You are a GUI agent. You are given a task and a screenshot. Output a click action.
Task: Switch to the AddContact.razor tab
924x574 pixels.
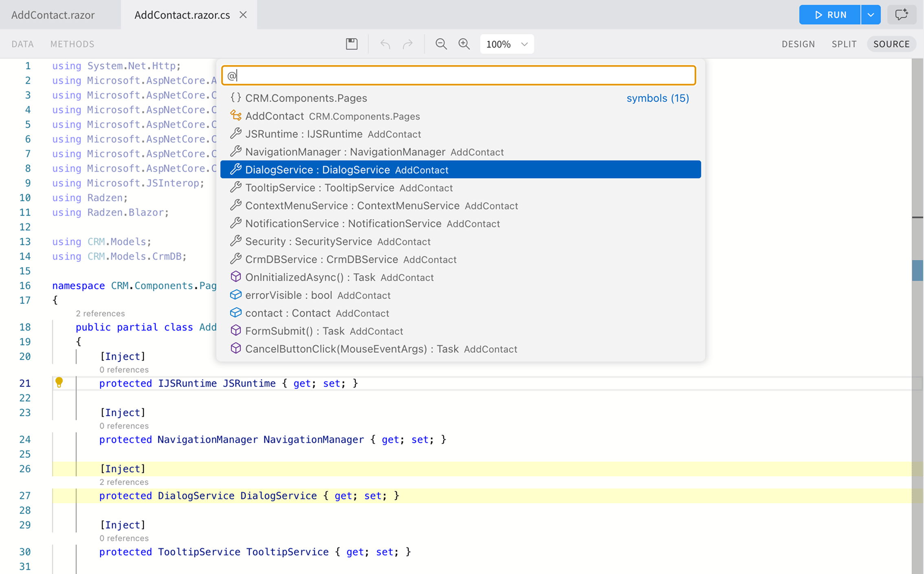(x=53, y=15)
